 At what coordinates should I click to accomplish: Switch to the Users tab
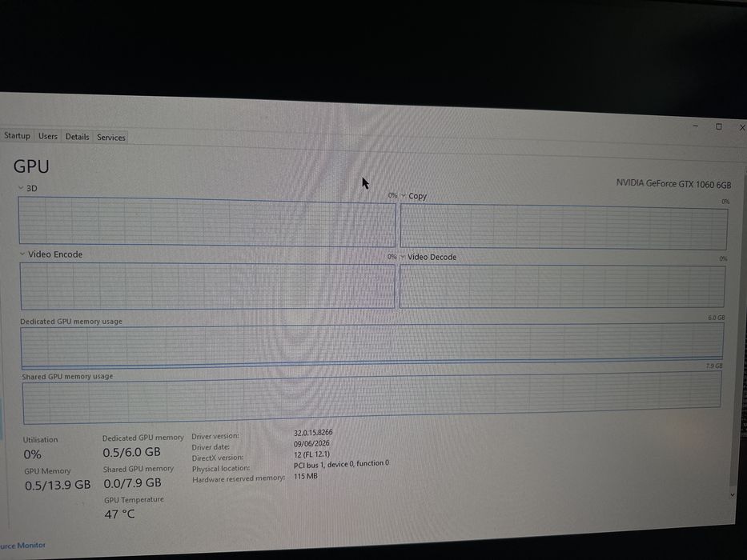point(48,136)
